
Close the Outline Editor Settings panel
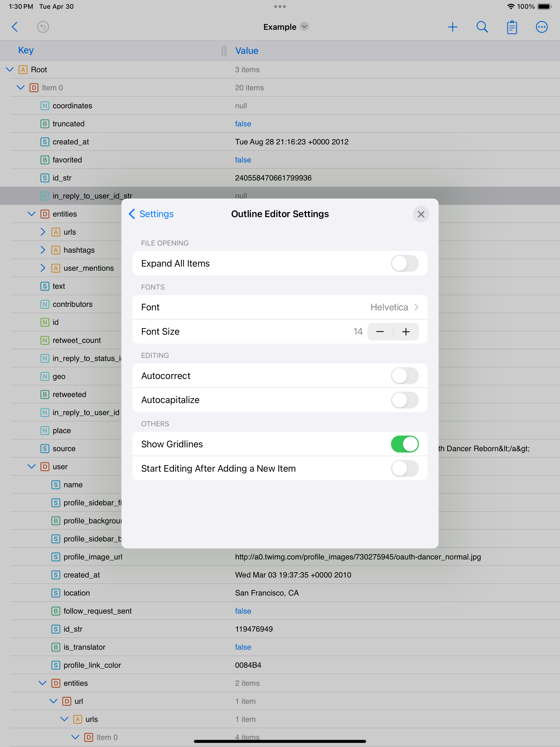(421, 214)
